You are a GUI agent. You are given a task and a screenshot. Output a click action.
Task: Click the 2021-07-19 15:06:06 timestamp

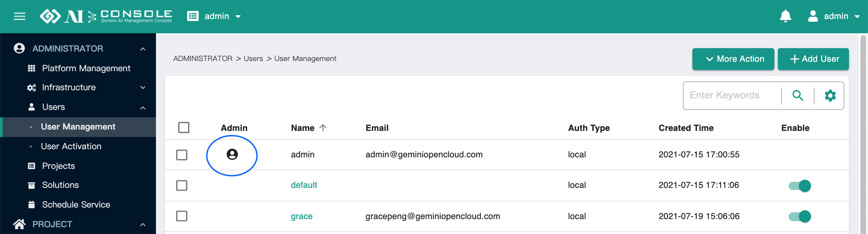(x=699, y=216)
